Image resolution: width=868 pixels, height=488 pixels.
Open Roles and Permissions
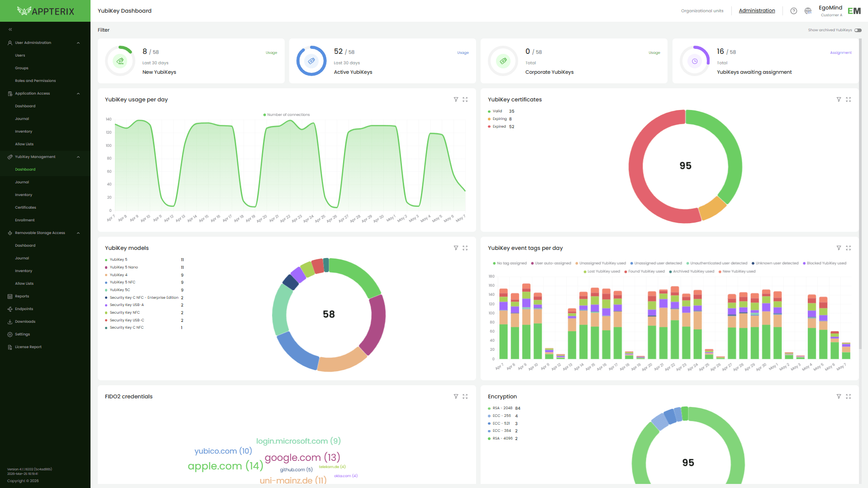[x=35, y=81]
